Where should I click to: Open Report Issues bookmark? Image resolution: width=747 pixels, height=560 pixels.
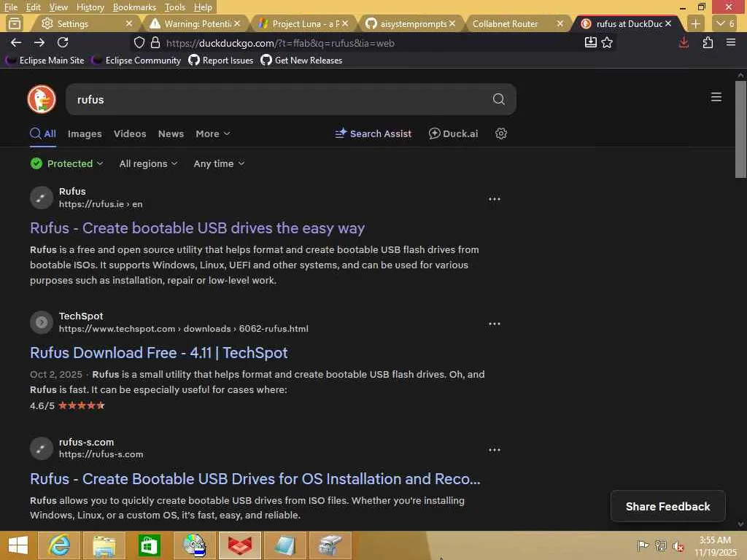click(221, 61)
